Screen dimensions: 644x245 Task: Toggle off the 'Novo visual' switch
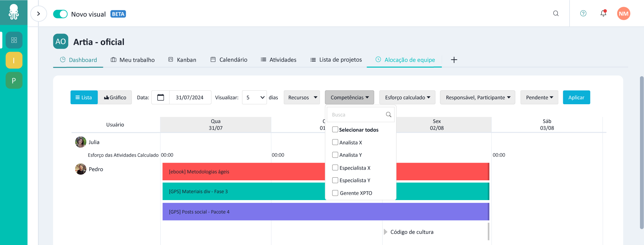(x=60, y=14)
